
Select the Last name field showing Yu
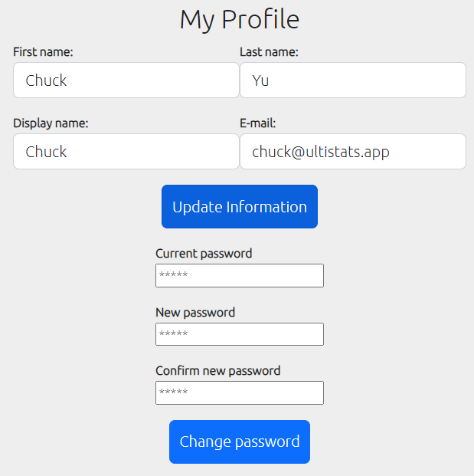pyautogui.click(x=353, y=80)
